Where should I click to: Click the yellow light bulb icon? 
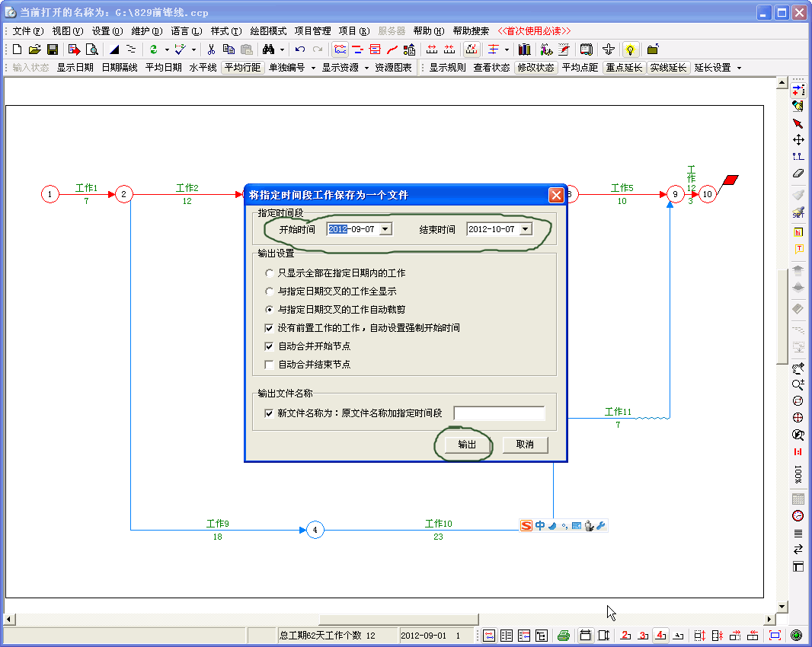point(630,49)
